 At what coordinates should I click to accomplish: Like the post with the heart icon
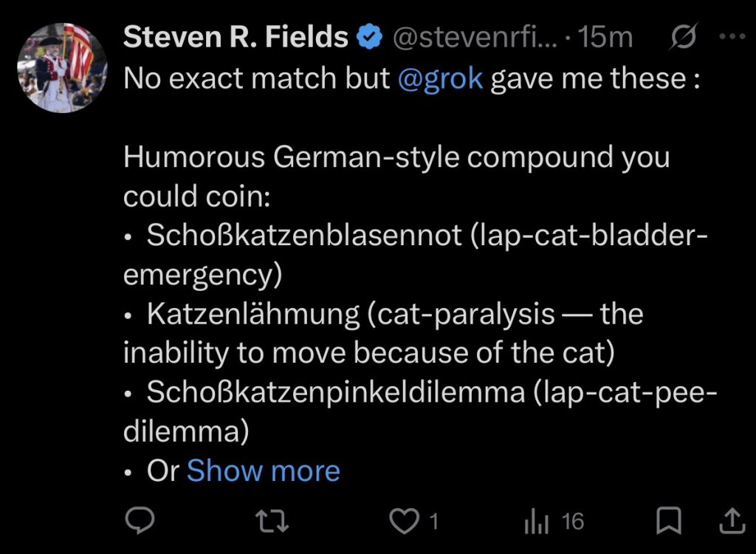[x=404, y=522]
